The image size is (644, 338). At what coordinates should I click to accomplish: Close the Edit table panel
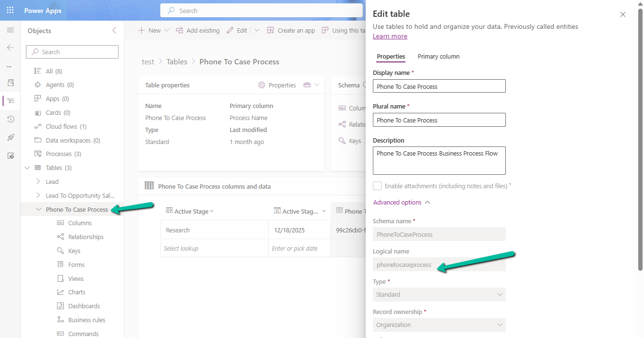pyautogui.click(x=622, y=14)
